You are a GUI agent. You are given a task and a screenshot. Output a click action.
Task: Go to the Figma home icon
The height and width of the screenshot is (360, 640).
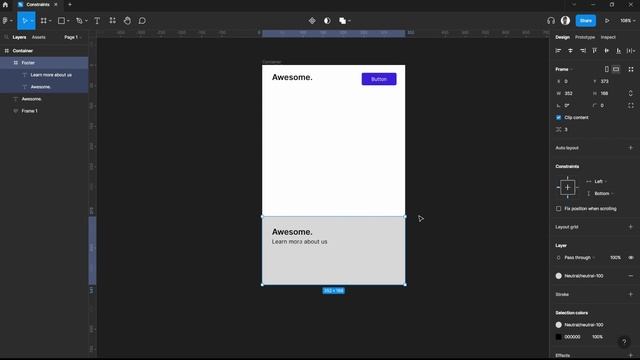5,4
